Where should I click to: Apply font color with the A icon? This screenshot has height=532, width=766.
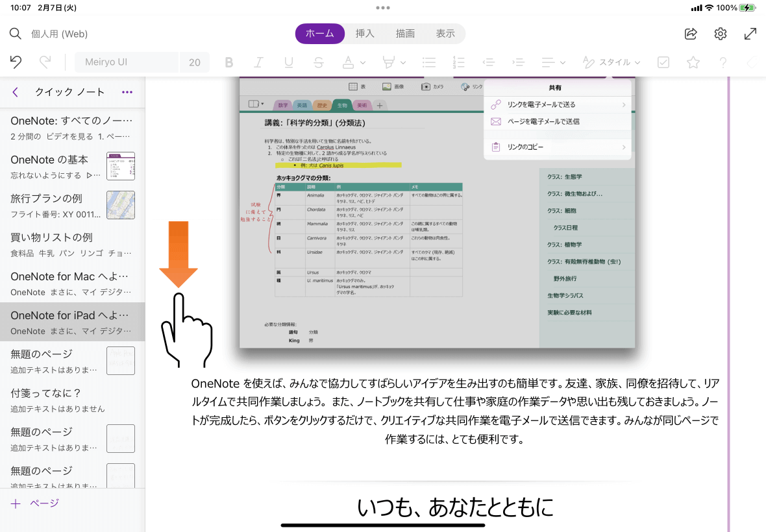pos(348,62)
